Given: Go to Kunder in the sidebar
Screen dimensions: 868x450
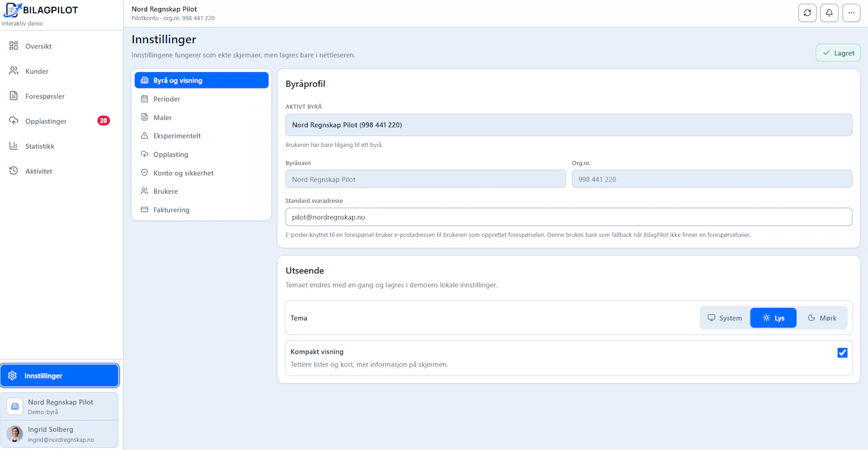Looking at the screenshot, I should click(x=60, y=71).
